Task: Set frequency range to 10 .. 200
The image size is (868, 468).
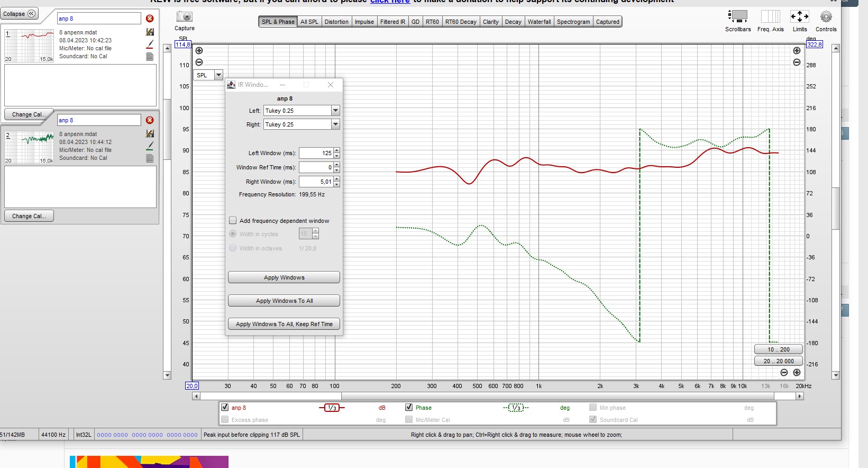Action: click(x=779, y=349)
